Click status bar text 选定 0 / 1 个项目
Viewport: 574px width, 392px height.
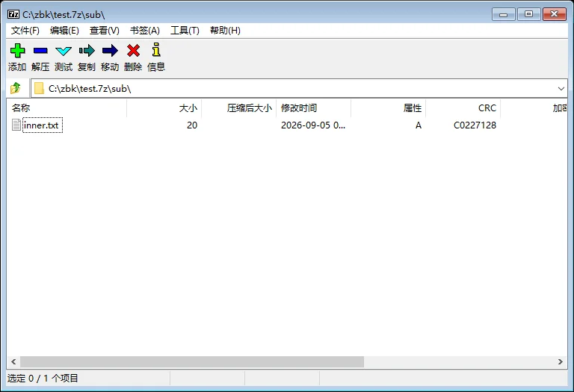point(43,378)
